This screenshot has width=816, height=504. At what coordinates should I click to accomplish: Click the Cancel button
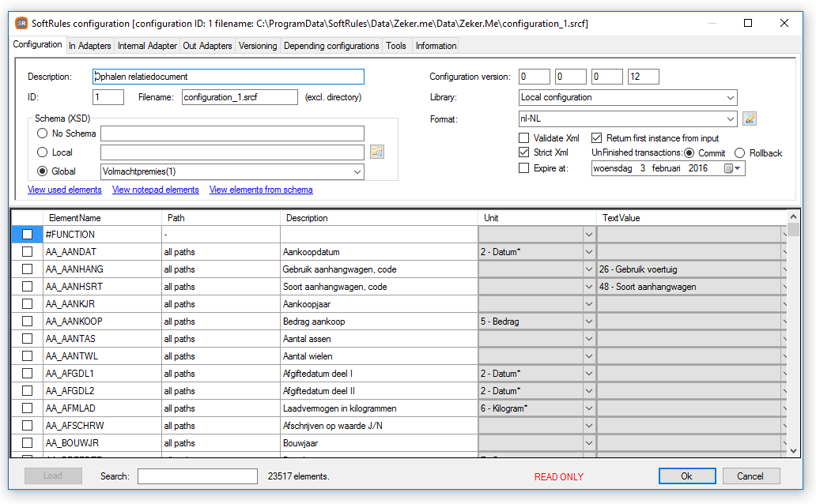750,476
